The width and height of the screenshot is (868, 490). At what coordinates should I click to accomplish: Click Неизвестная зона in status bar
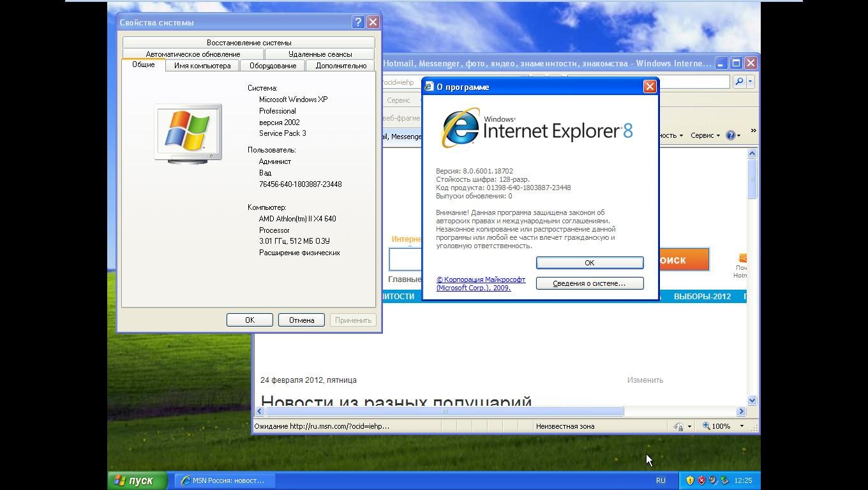point(565,426)
